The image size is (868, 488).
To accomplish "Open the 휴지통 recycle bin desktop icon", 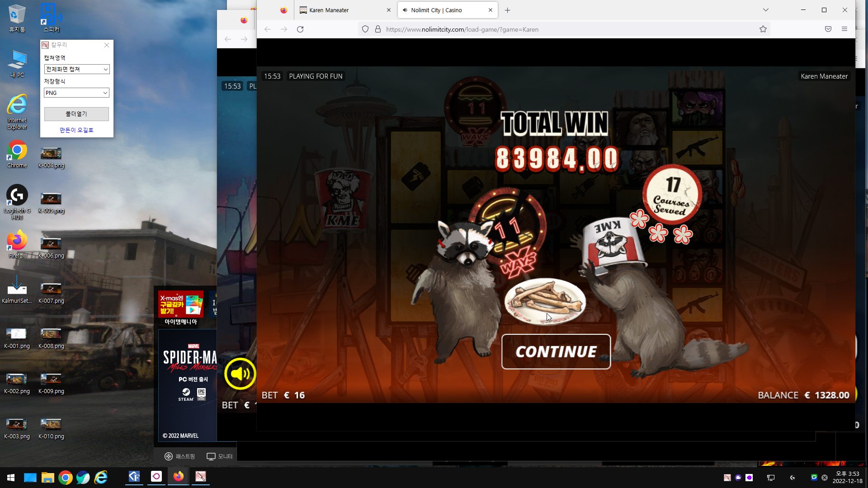I will tap(17, 18).
